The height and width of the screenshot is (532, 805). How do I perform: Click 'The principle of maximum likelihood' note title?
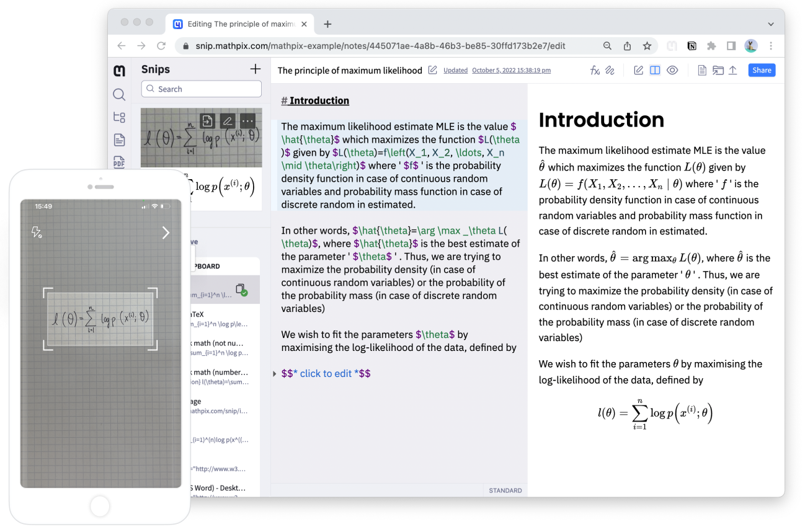coord(350,71)
